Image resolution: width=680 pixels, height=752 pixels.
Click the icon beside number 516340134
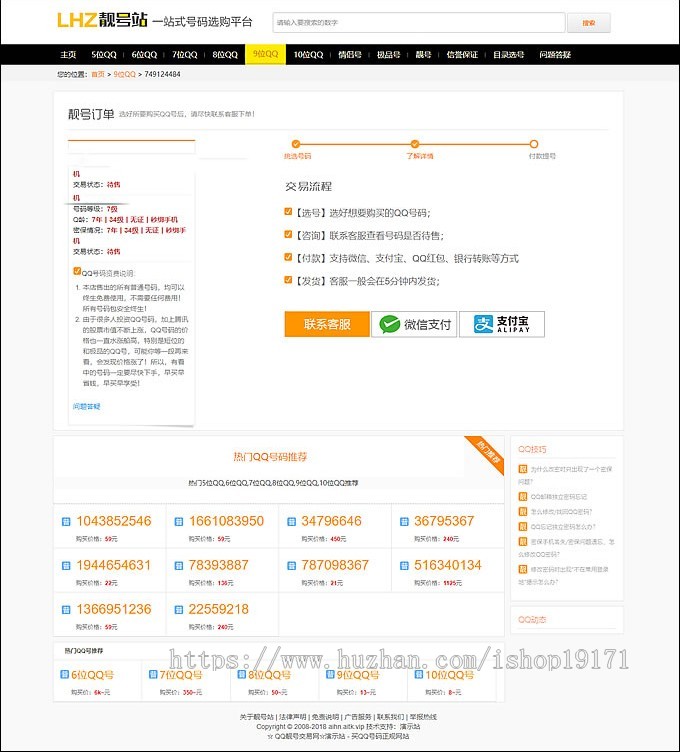(x=404, y=566)
